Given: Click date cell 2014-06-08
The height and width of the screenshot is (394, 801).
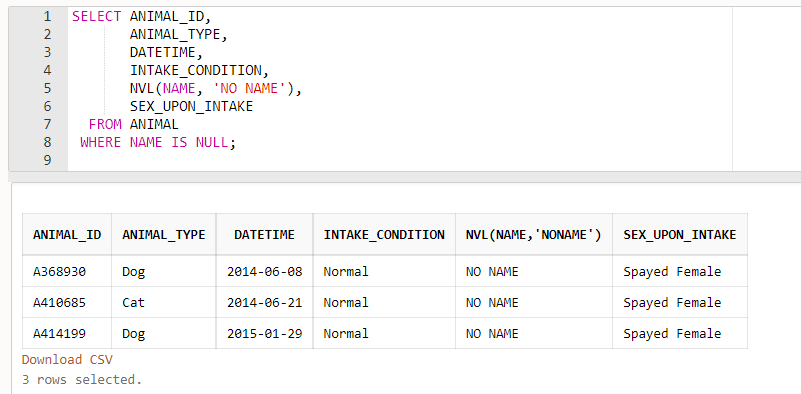Looking at the screenshot, I should coord(264,271).
